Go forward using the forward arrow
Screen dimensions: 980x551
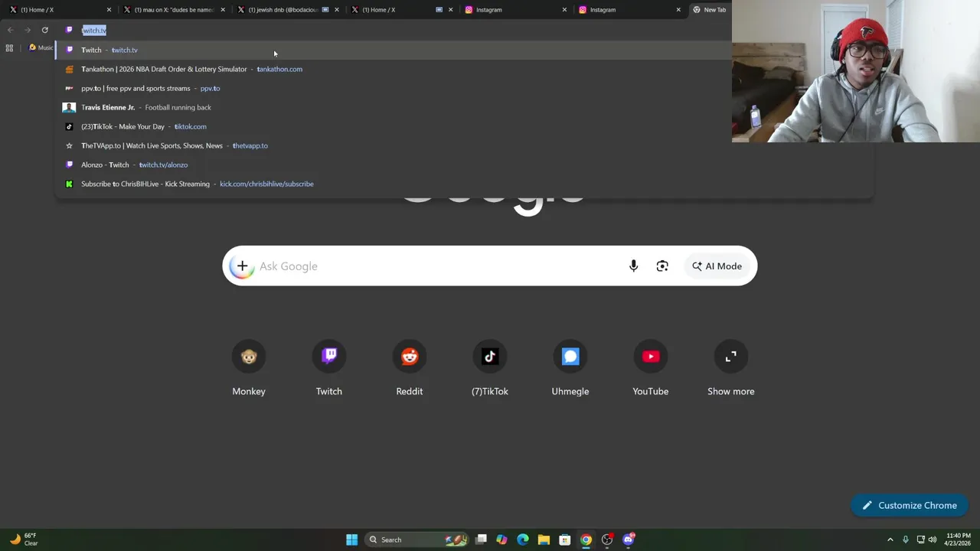(x=28, y=30)
